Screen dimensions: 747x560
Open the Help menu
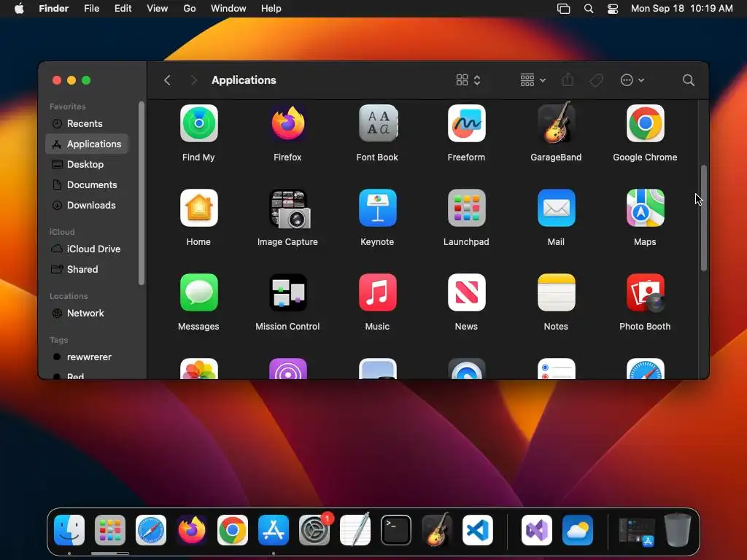[271, 9]
